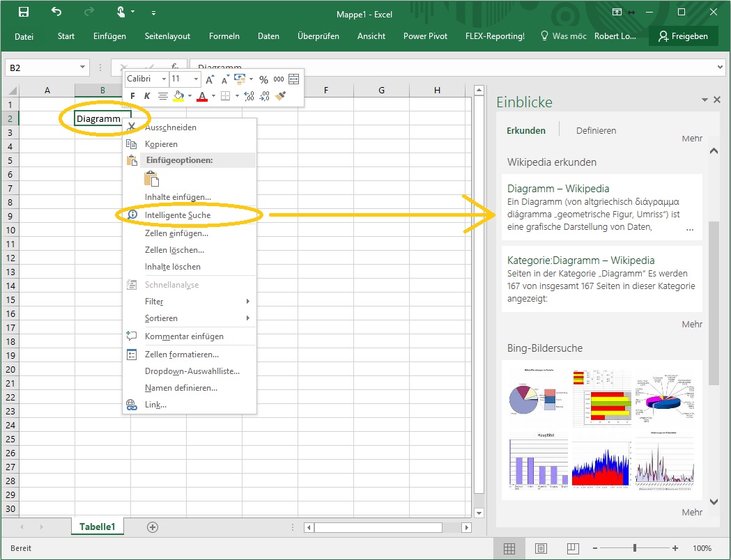Click the Freigeben share button

[682, 36]
